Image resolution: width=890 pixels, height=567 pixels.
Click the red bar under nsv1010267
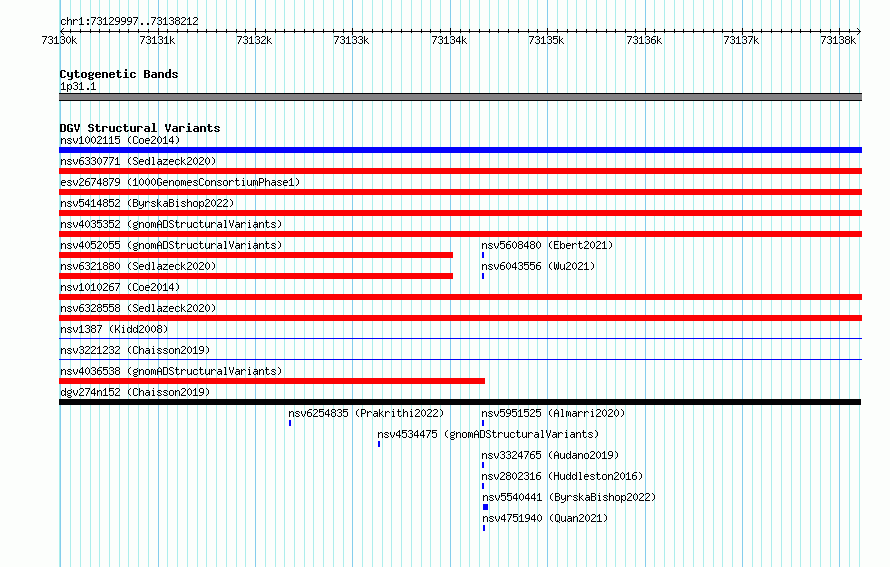click(460, 297)
